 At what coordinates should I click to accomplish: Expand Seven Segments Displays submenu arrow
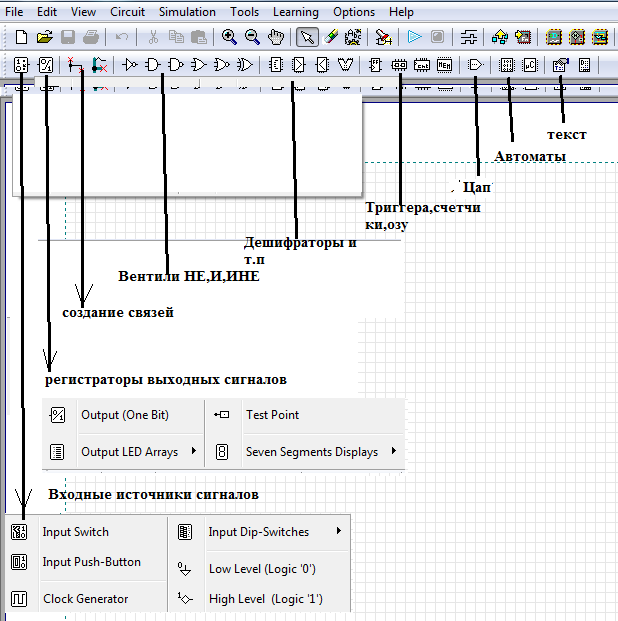pos(394,451)
